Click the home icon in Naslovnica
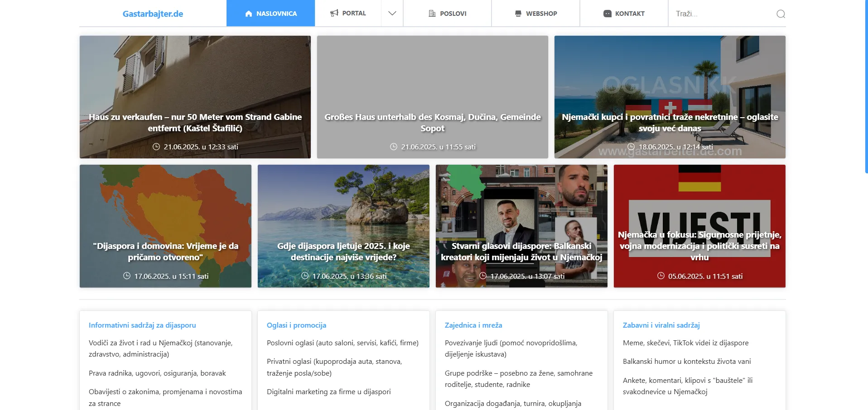Screen dimensions: 868x410 [x=248, y=14]
